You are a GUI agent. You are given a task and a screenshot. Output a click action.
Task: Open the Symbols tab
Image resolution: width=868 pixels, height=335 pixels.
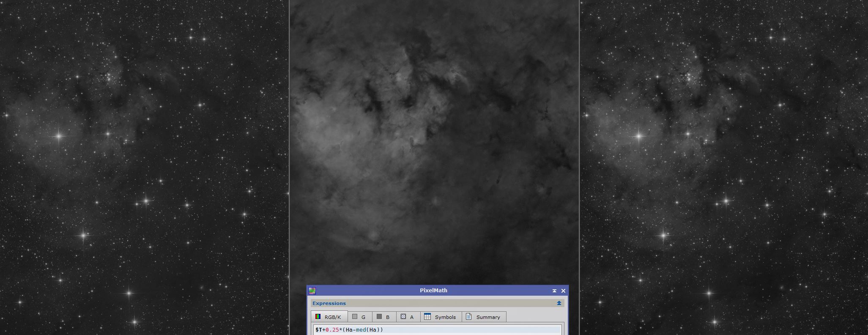[441, 317]
